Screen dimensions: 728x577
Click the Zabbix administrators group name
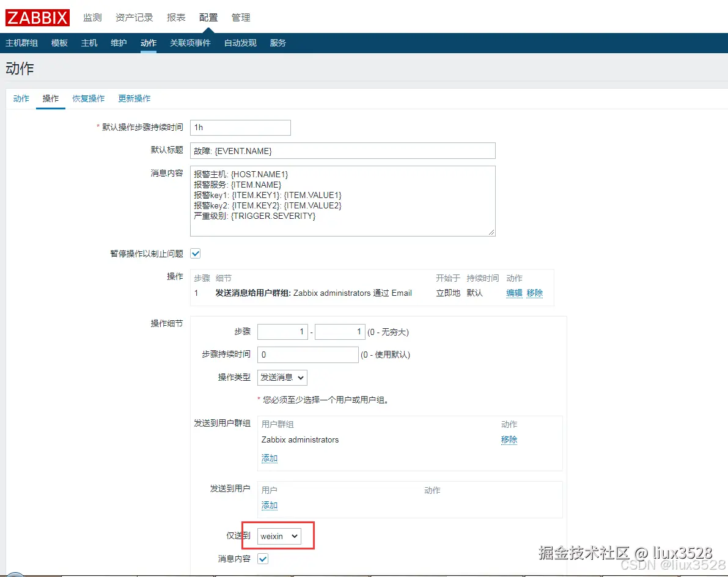tap(300, 439)
